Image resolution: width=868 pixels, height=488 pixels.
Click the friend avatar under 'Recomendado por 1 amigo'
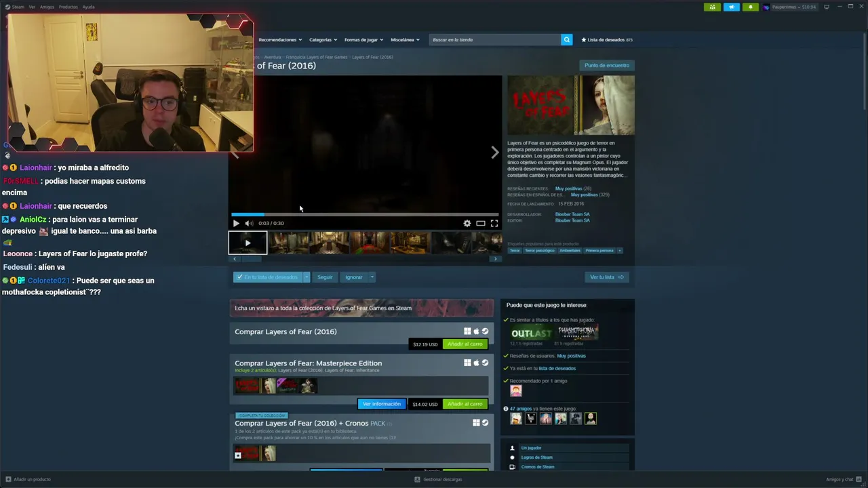(x=516, y=391)
